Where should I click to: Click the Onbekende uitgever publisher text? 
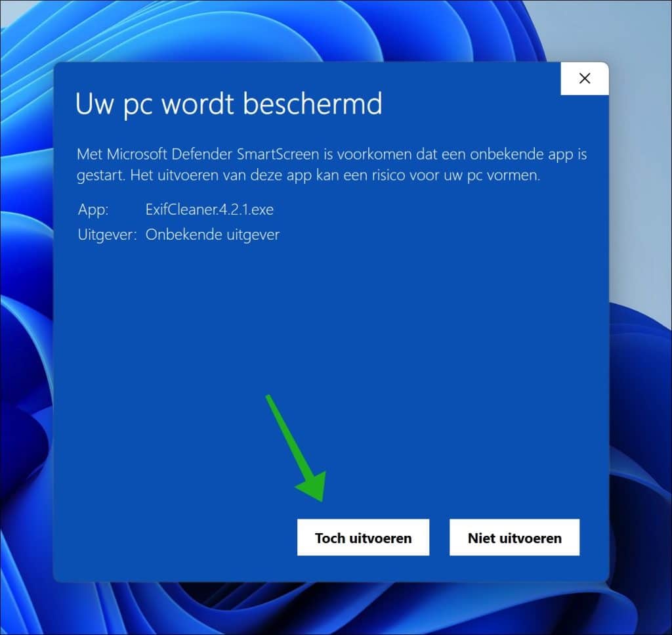point(213,234)
